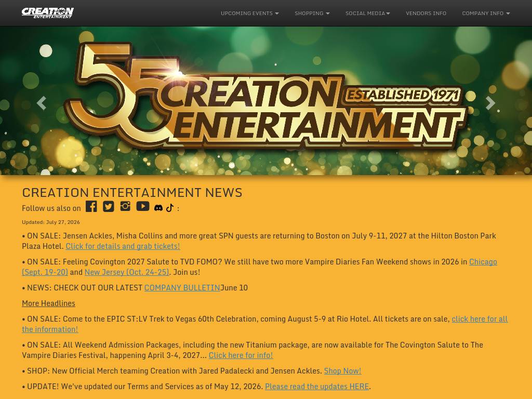Follow 'click here for all the information!' link
The image size is (532, 399).
480,319
